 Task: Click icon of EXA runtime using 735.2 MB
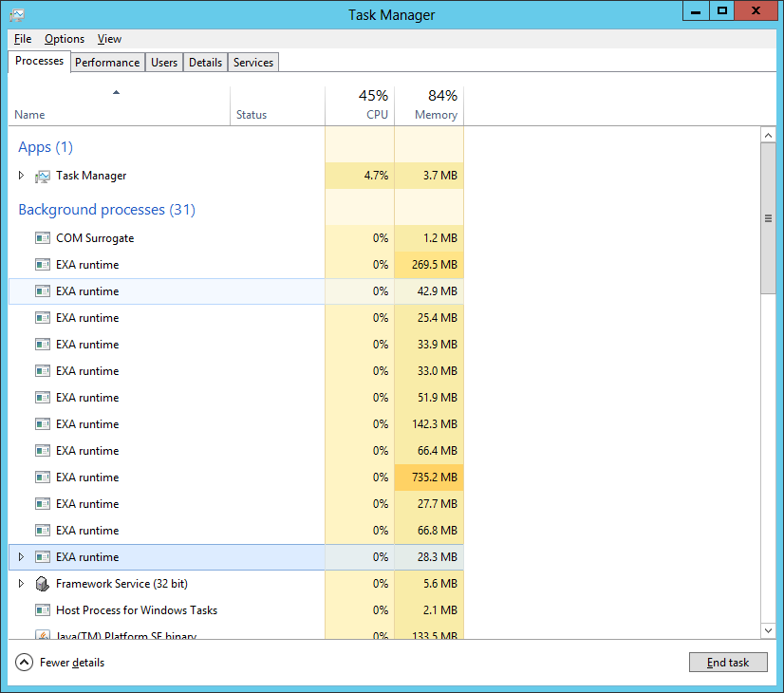click(43, 478)
